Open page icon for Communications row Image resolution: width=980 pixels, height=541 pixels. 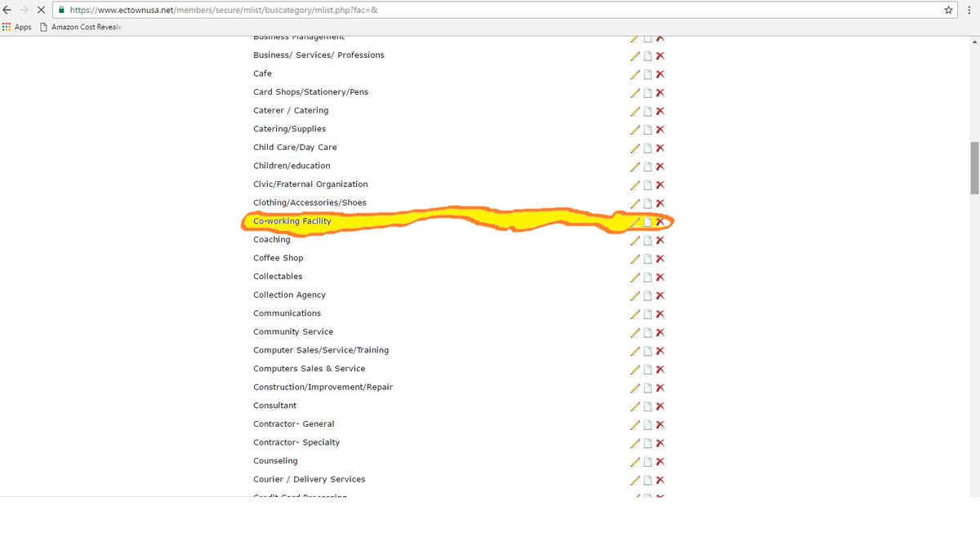[x=648, y=314]
